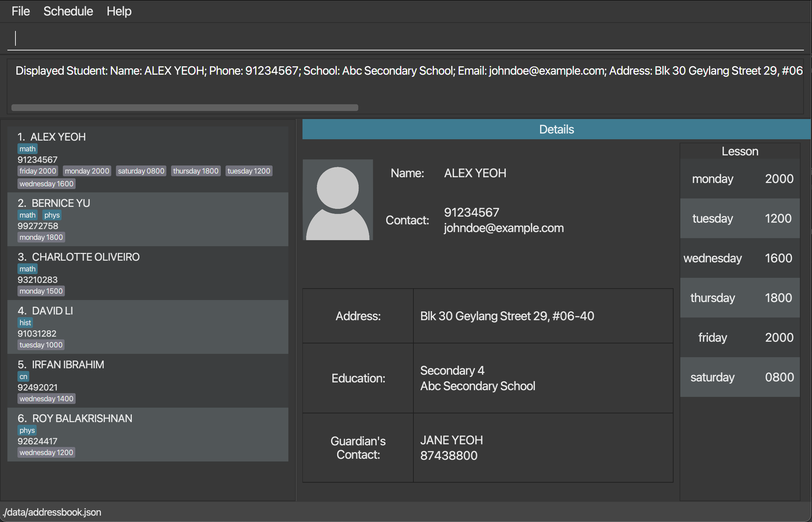Viewport: 812px width, 522px height.
Task: Click phone number 93210283
Action: 38,280
